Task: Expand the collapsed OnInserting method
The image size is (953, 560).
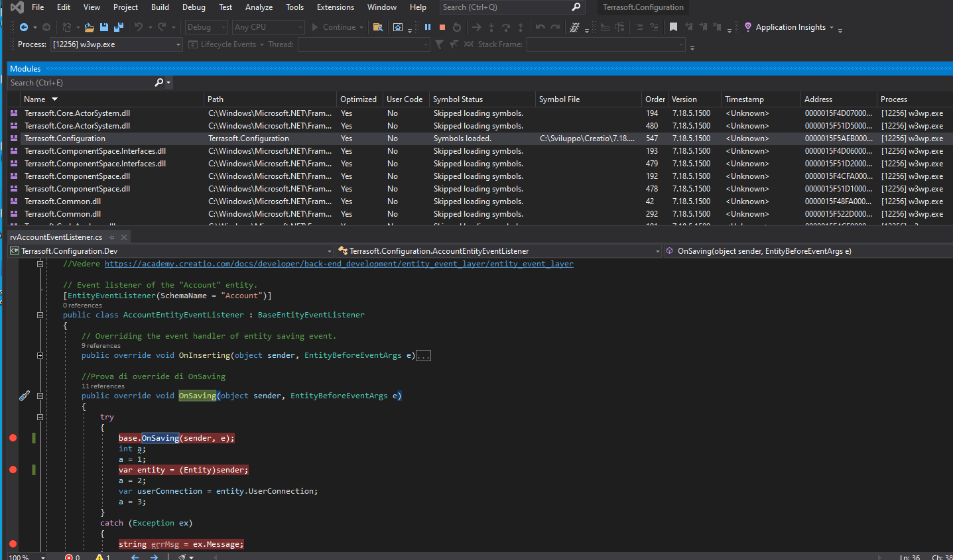Action: pyautogui.click(x=40, y=355)
